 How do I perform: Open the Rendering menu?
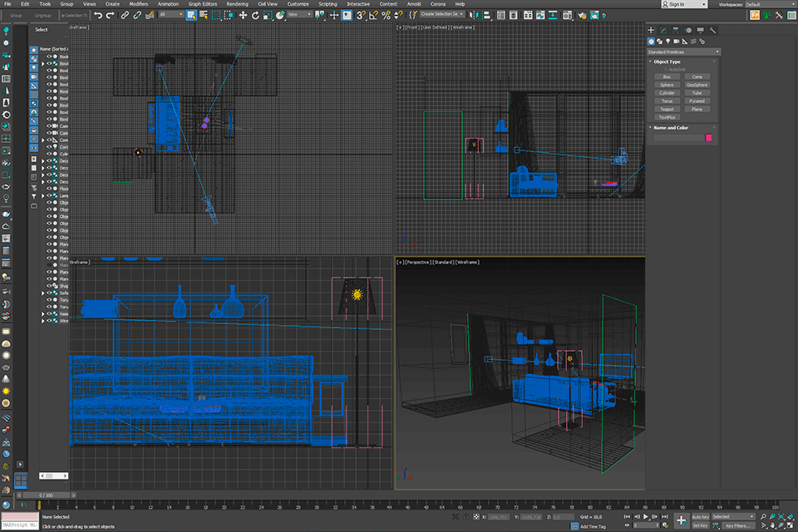click(237, 4)
